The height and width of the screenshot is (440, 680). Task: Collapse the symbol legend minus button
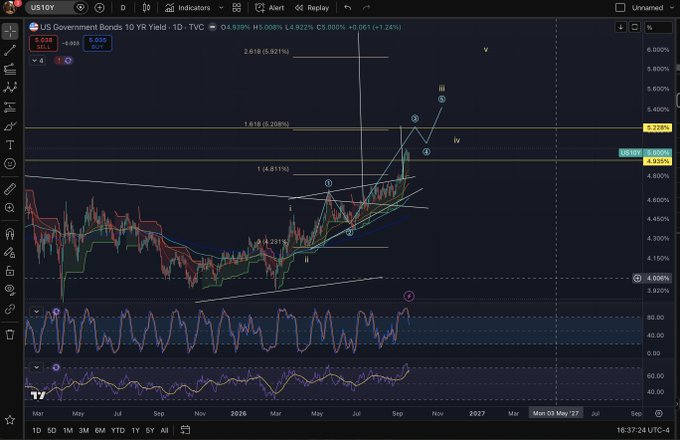pos(212,27)
